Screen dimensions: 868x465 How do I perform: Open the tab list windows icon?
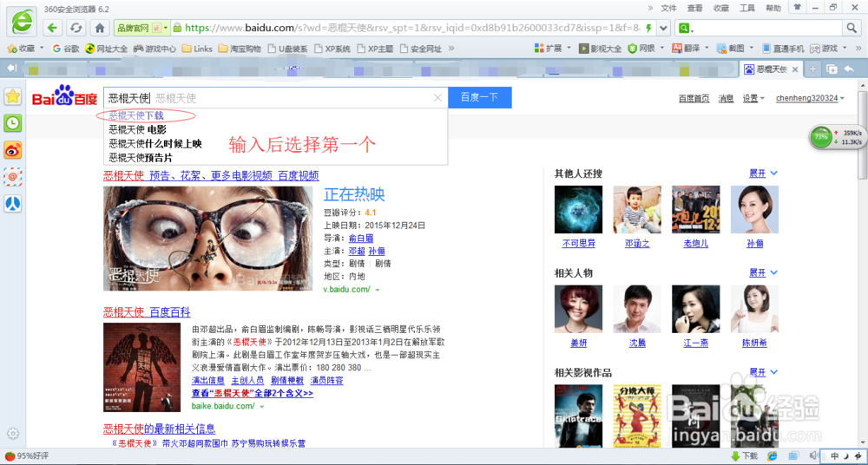[831, 69]
